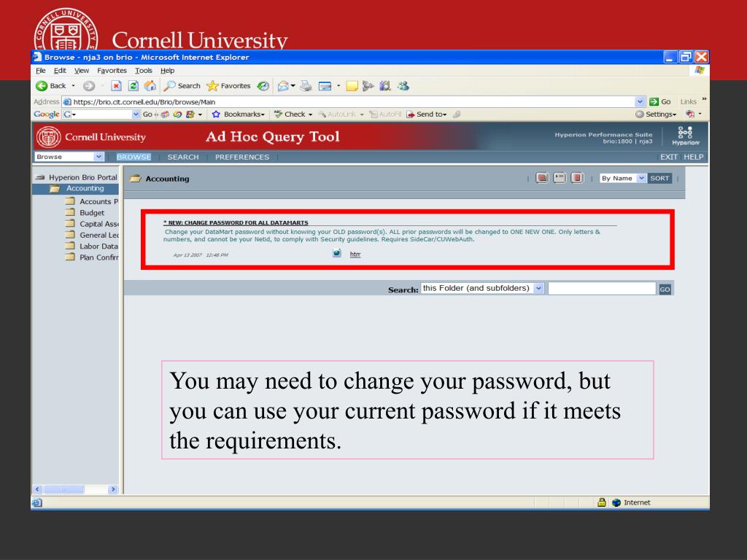Click the middle view-mode icon beside By Name

coord(560,178)
